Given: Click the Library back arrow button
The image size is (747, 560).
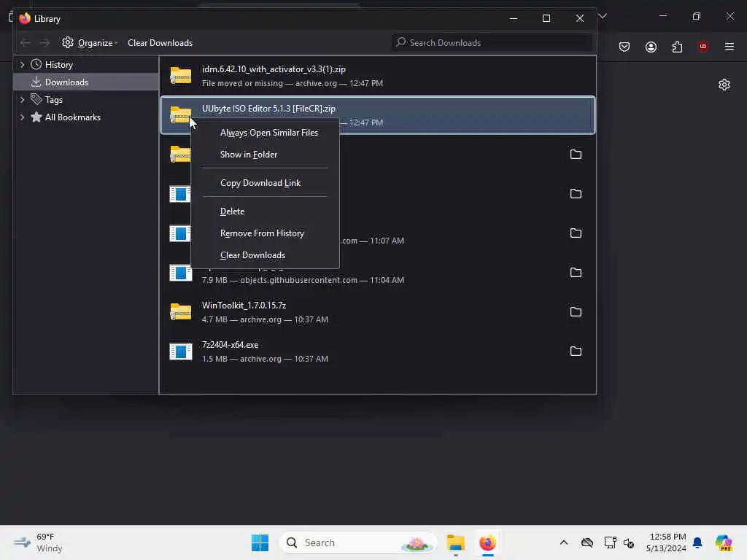Looking at the screenshot, I should tap(26, 43).
